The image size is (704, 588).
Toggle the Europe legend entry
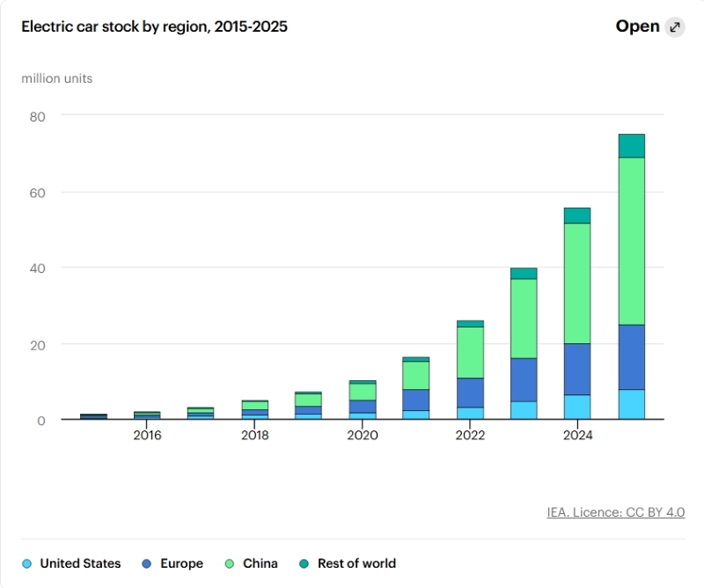pos(172,563)
